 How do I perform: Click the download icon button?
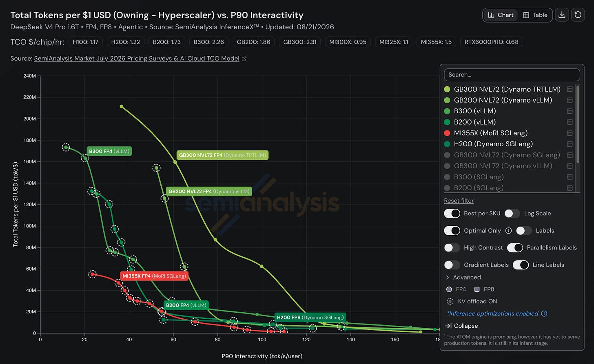pos(562,15)
